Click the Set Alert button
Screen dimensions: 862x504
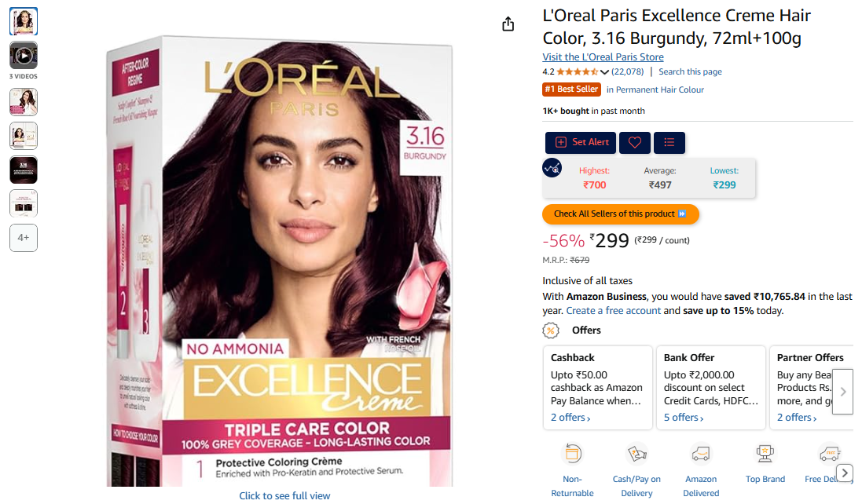click(x=581, y=143)
